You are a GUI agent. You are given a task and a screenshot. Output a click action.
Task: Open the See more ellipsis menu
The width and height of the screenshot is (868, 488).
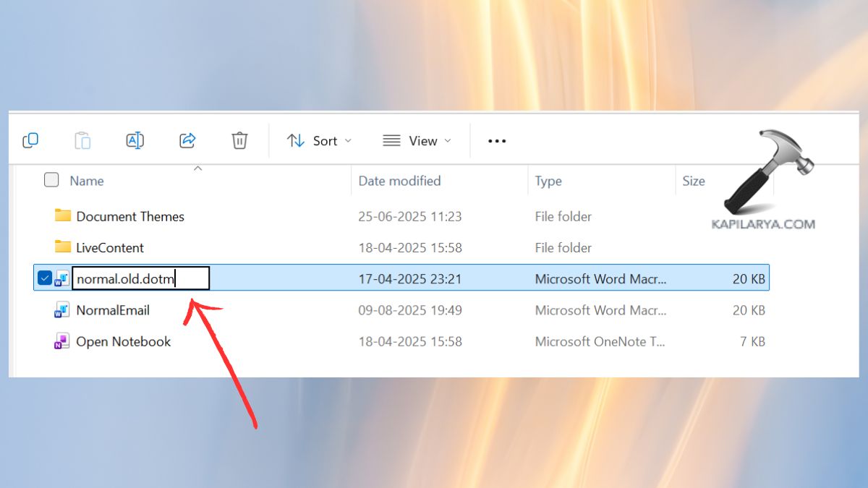click(496, 140)
